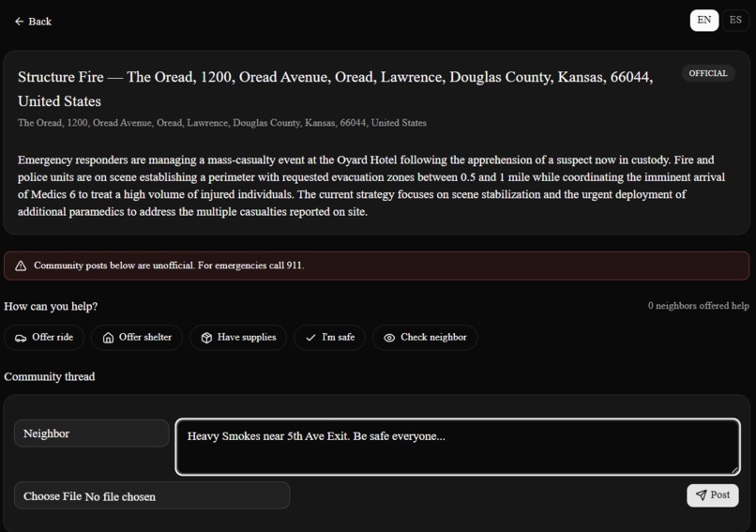Image resolution: width=756 pixels, height=532 pixels.
Task: Click the house icon on Offer shelter
Action: point(108,338)
